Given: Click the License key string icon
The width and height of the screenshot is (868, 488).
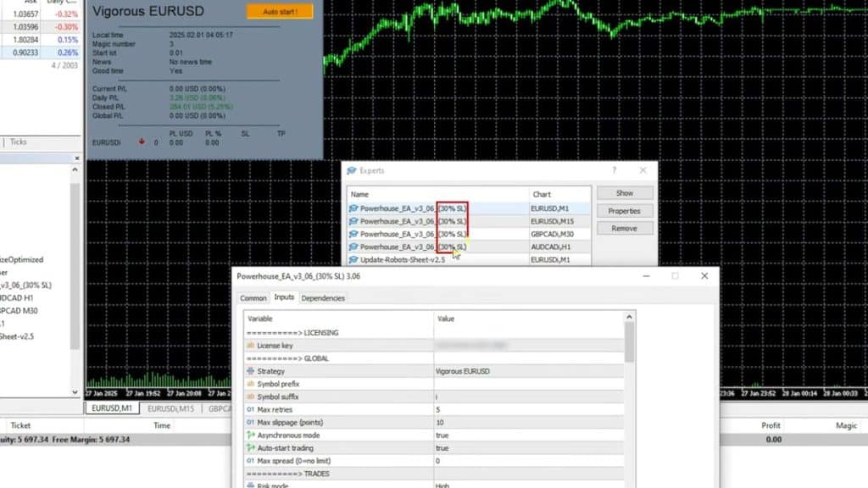Looking at the screenshot, I should [x=251, y=346].
